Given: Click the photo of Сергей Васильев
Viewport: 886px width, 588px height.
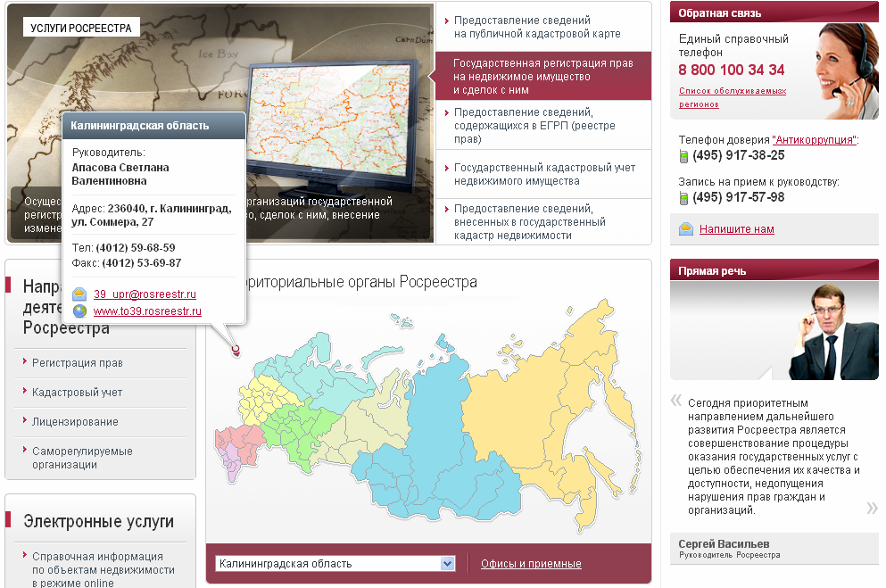Looking at the screenshot, I should [x=833, y=332].
